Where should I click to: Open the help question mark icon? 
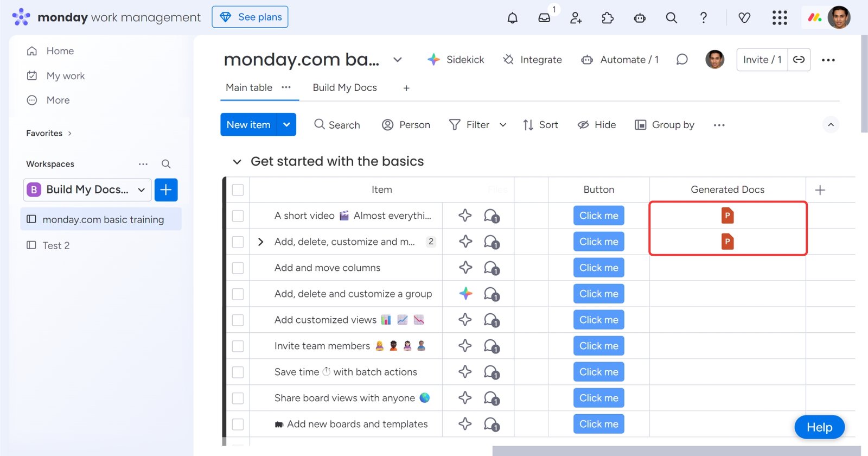(703, 18)
